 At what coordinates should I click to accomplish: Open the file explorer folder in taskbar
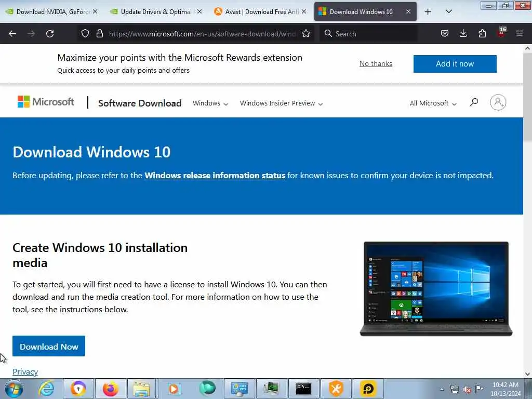click(x=141, y=389)
